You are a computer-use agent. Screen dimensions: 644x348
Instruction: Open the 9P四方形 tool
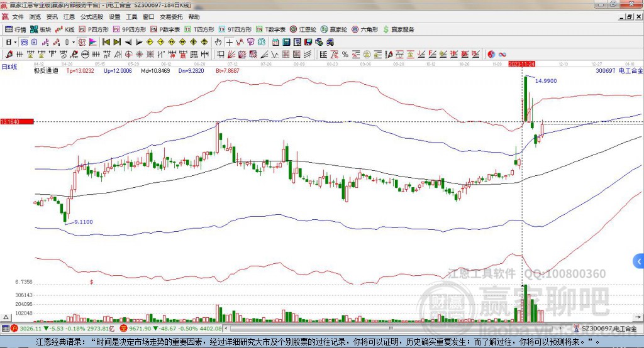coord(130,30)
